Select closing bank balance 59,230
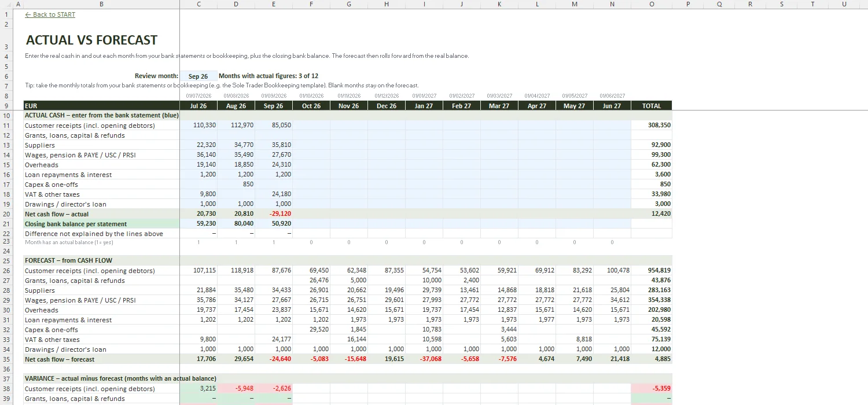This screenshot has height=405, width=868. [198, 224]
